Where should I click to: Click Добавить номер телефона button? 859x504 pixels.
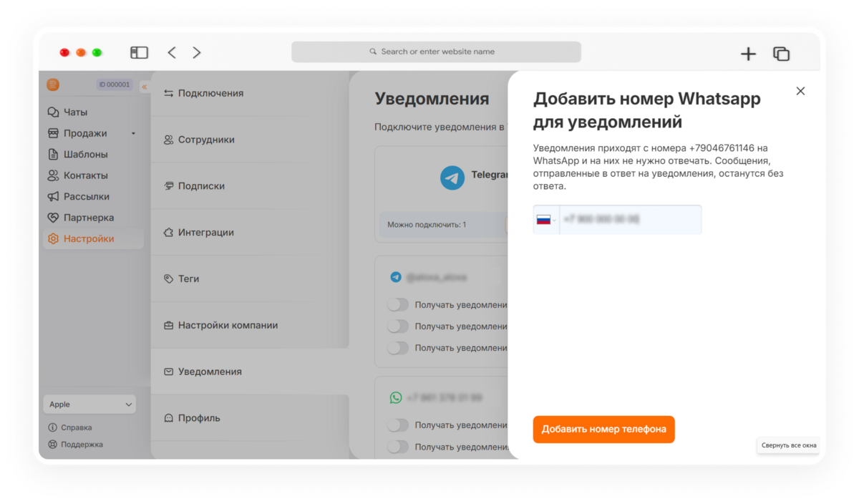(604, 430)
